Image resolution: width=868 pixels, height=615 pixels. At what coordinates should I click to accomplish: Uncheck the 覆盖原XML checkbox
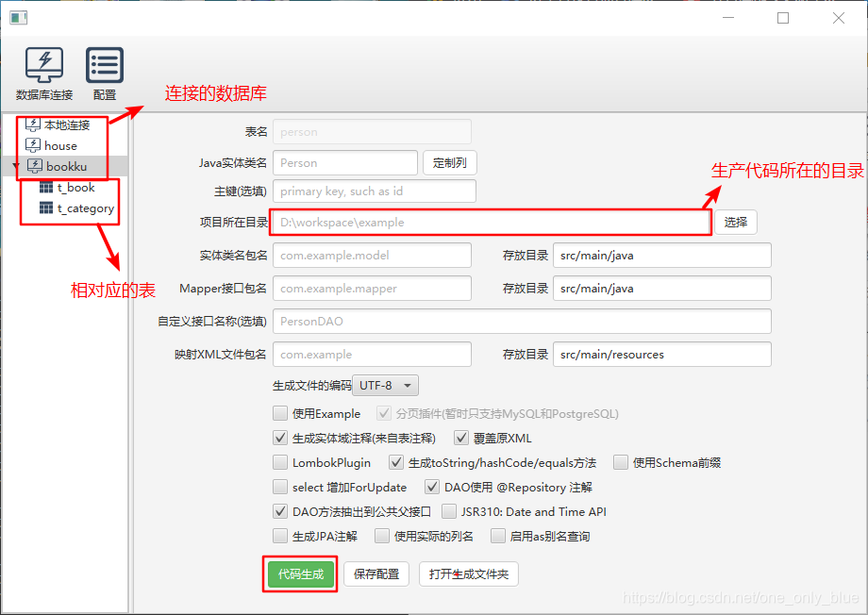click(x=461, y=438)
